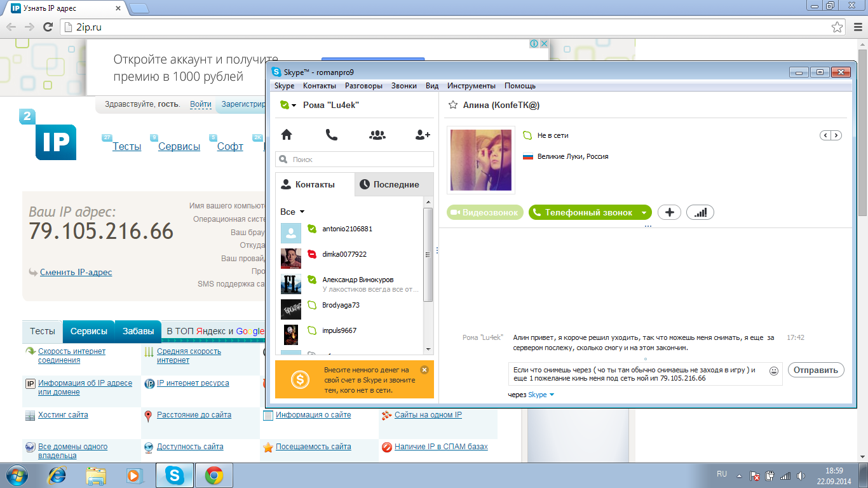The height and width of the screenshot is (488, 868).
Task: Click the Видеозвонок button
Action: click(485, 213)
